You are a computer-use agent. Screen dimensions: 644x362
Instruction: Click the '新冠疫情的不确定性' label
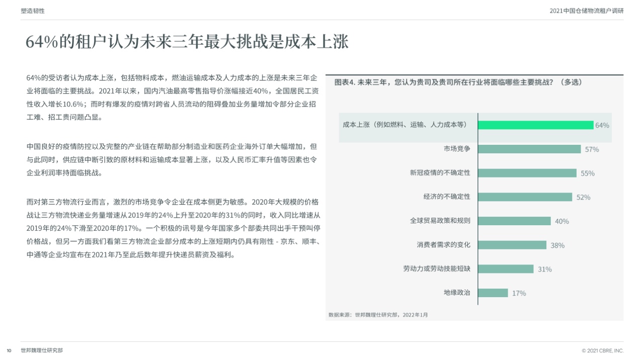pyautogui.click(x=440, y=172)
